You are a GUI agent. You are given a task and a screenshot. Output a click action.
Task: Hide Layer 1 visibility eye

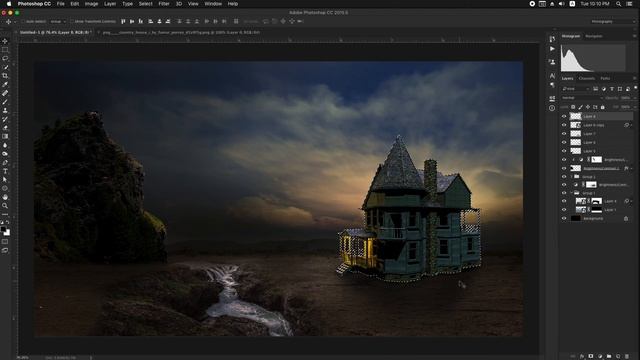pos(564,210)
